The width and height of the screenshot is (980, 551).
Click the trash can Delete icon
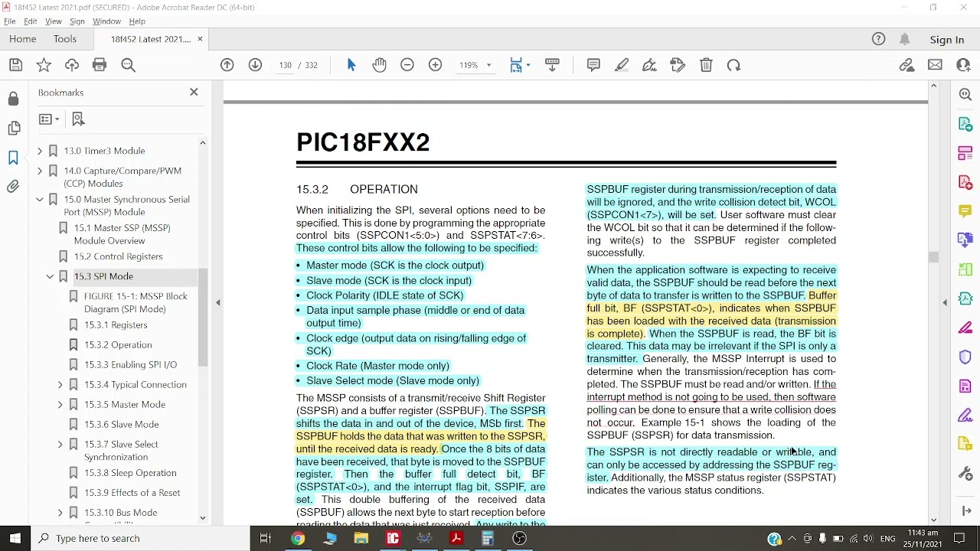point(706,65)
